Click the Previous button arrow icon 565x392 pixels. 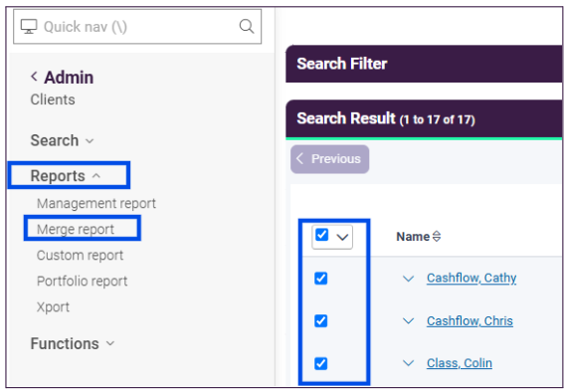pos(299,158)
